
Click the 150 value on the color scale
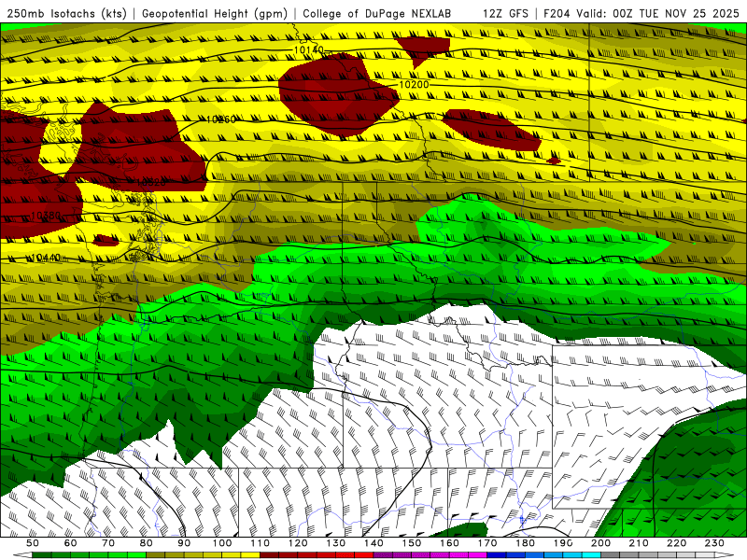click(412, 543)
